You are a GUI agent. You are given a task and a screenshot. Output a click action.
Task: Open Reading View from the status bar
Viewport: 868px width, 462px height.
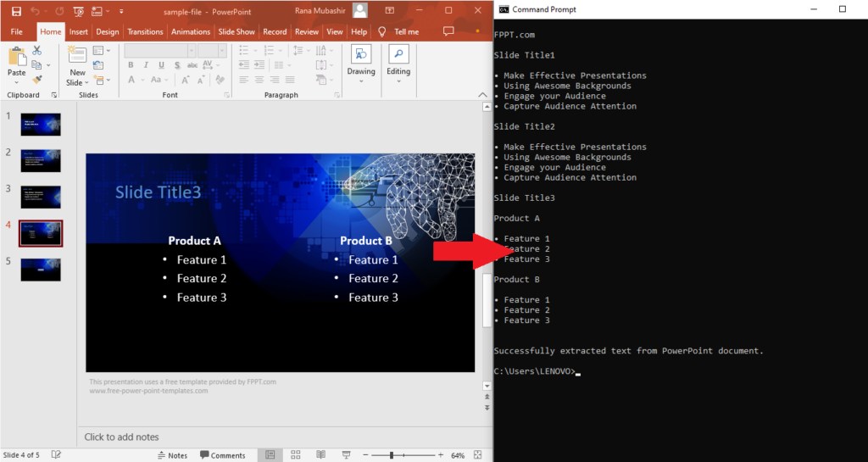point(321,455)
